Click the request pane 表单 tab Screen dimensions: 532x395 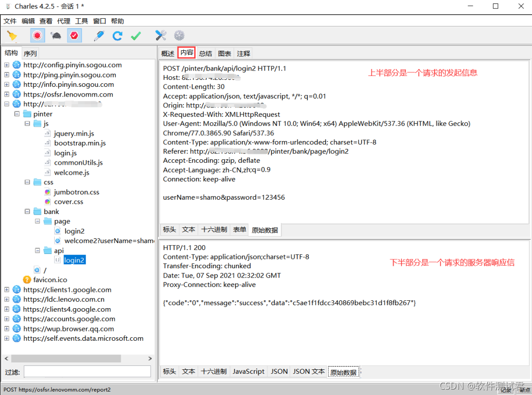239,230
